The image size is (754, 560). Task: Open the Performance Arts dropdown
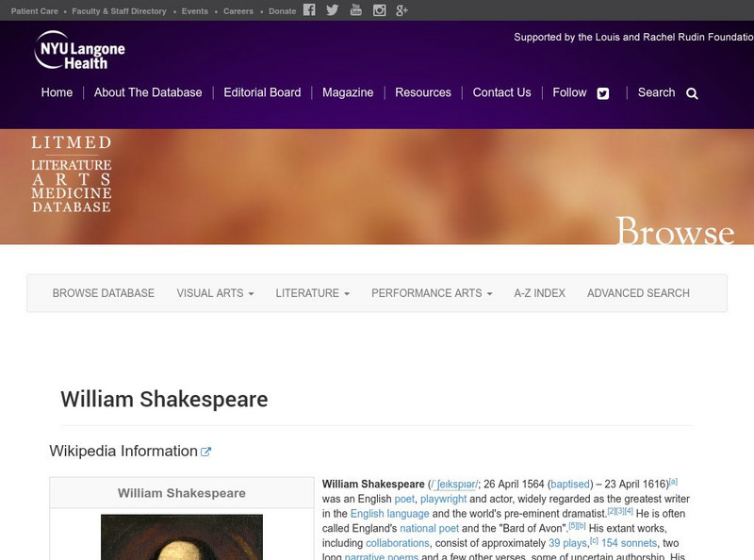click(x=432, y=293)
